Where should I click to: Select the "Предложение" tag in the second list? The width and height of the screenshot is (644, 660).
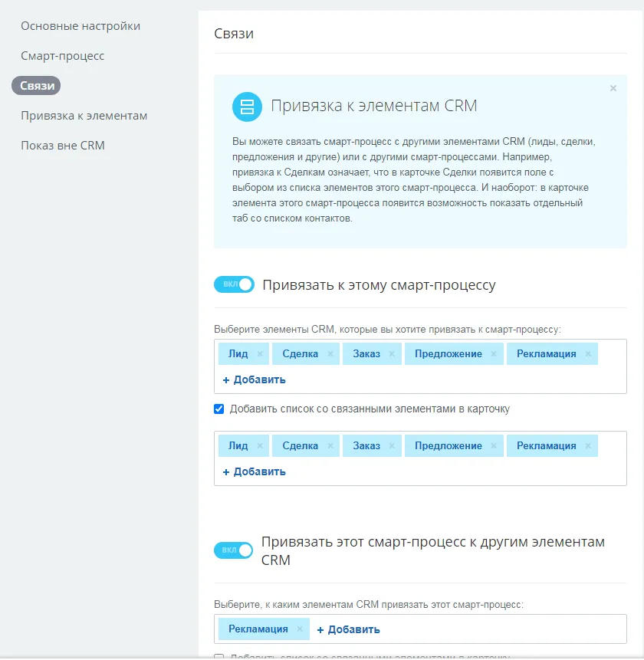click(x=450, y=445)
